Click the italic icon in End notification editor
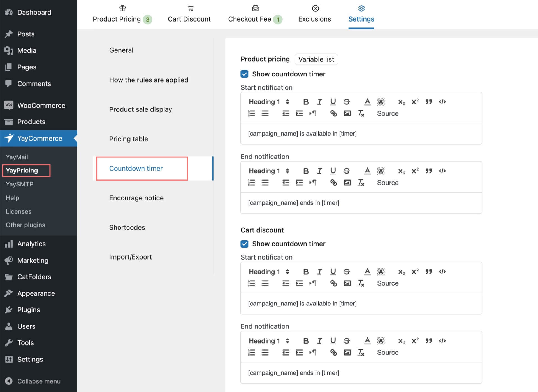538x392 pixels. [318, 171]
